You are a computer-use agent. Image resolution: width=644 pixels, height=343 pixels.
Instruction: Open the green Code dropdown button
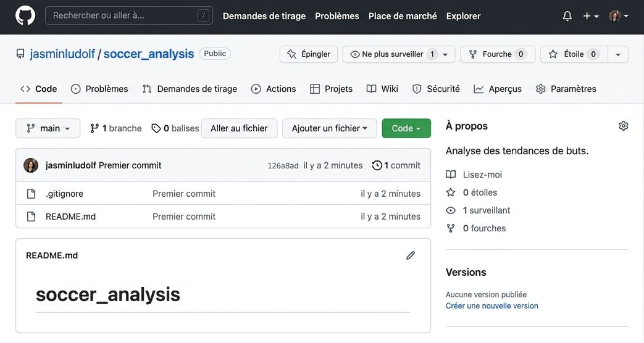406,128
